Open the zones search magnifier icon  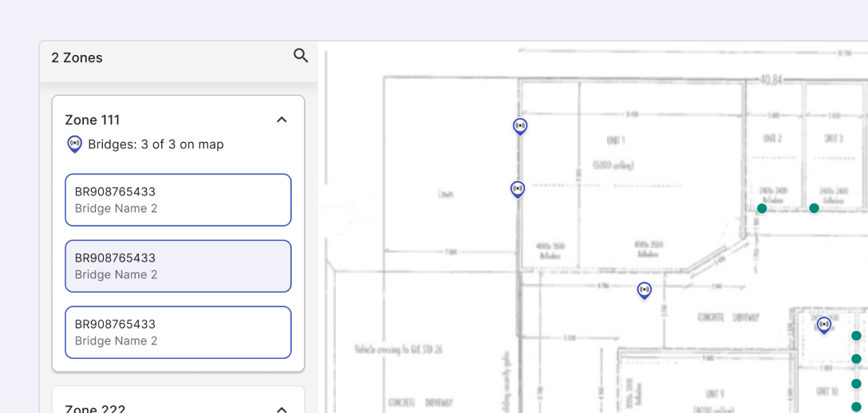[301, 55]
